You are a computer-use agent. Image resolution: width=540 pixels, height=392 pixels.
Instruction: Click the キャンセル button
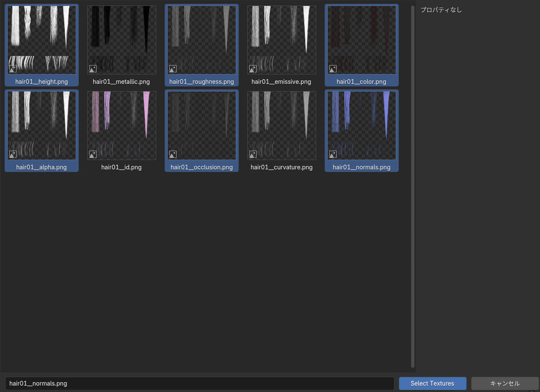click(x=505, y=383)
